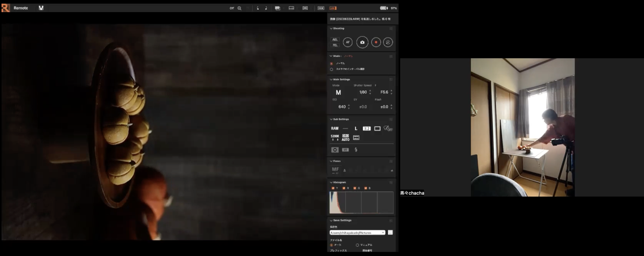Click the far focus mountain icon
The image size is (644, 256).
pos(392,170)
